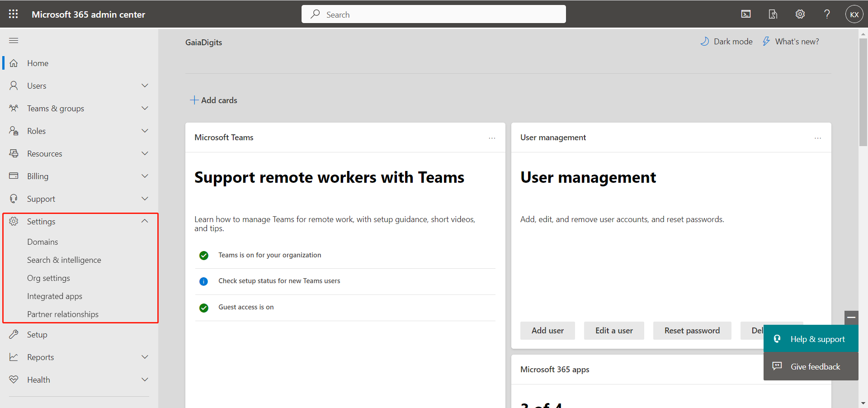Expand the Roles chevron

[x=145, y=131]
